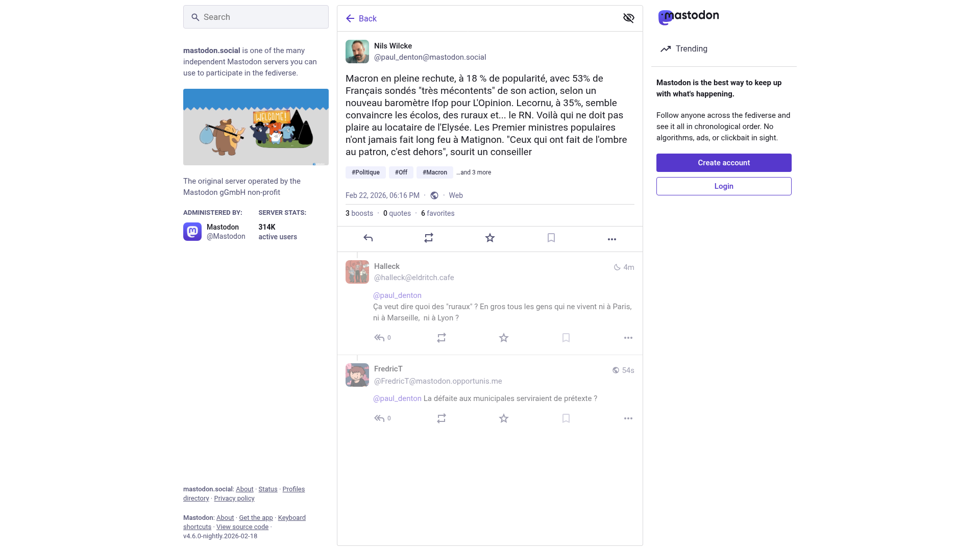Favorite the main post with star icon

pos(490,238)
